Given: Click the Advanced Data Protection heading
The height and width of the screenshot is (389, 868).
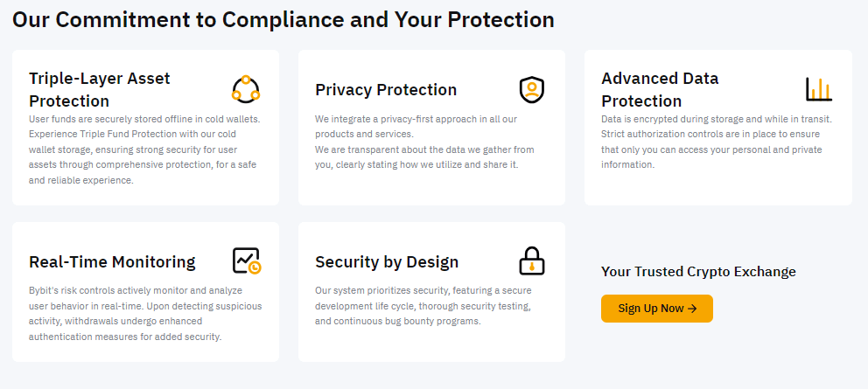Looking at the screenshot, I should click(660, 89).
